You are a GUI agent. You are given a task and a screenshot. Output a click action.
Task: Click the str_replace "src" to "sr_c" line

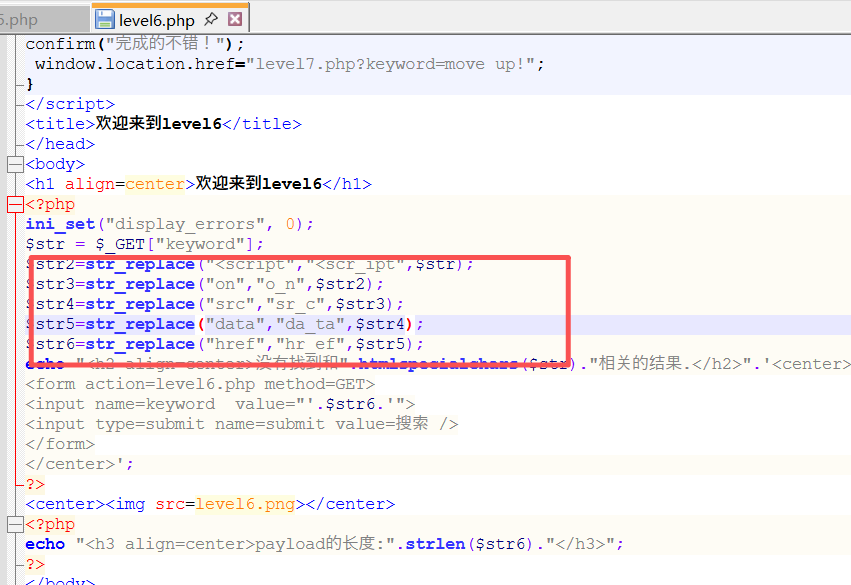214,304
